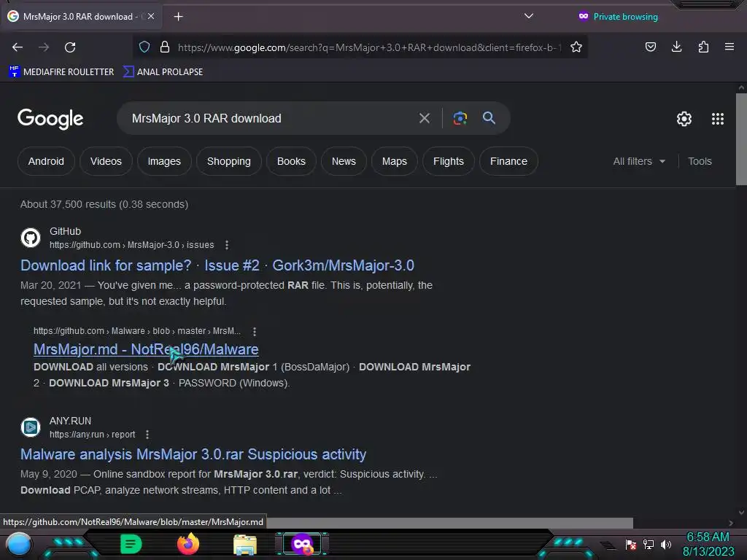
Task: Switch to Flights results
Action: [x=449, y=161]
